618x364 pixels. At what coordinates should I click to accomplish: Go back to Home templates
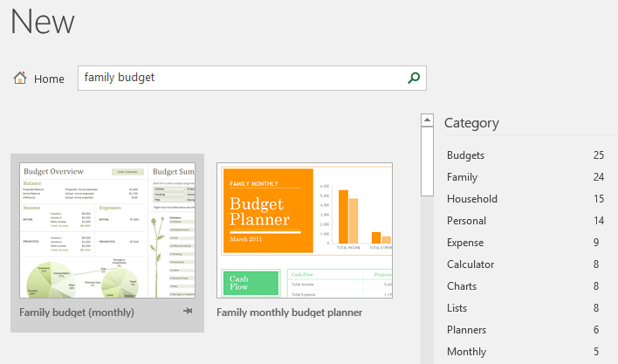coord(49,79)
